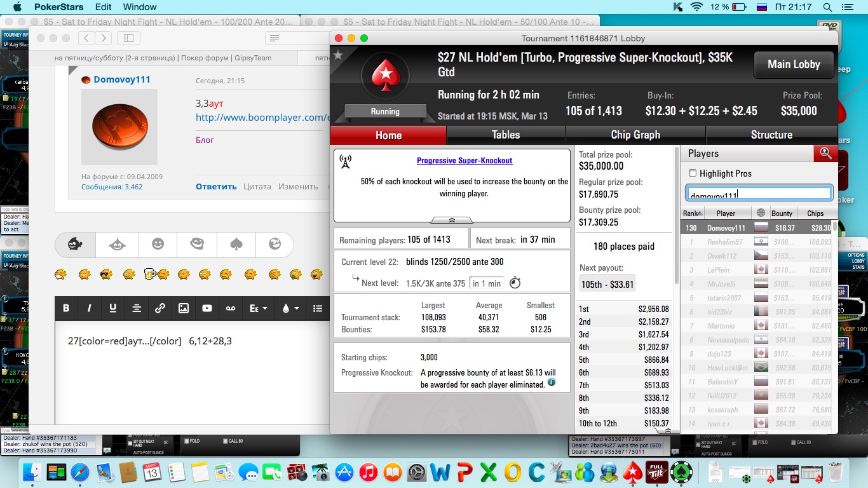The height and width of the screenshot is (488, 868).
Task: Click the country globe column header
Action: tap(760, 213)
